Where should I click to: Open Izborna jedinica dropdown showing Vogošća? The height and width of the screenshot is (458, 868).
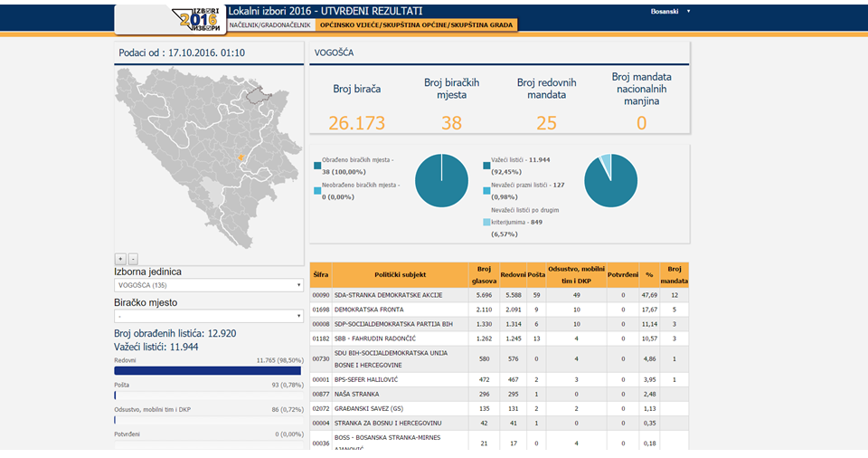208,285
